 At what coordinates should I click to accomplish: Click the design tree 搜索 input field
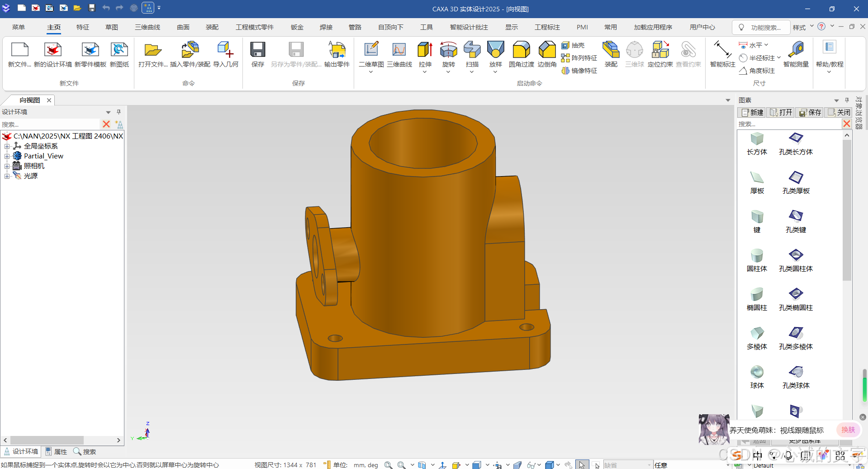coord(50,124)
